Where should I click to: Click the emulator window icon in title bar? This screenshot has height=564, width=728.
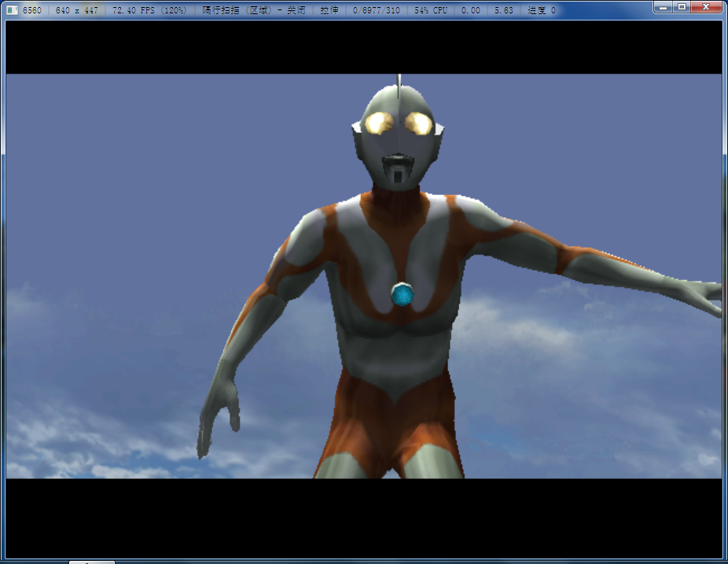[13, 10]
